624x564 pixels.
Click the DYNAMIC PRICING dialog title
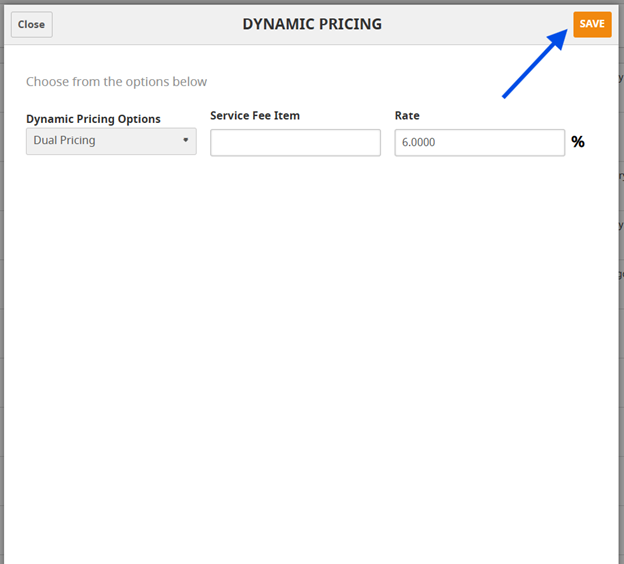pos(312,24)
